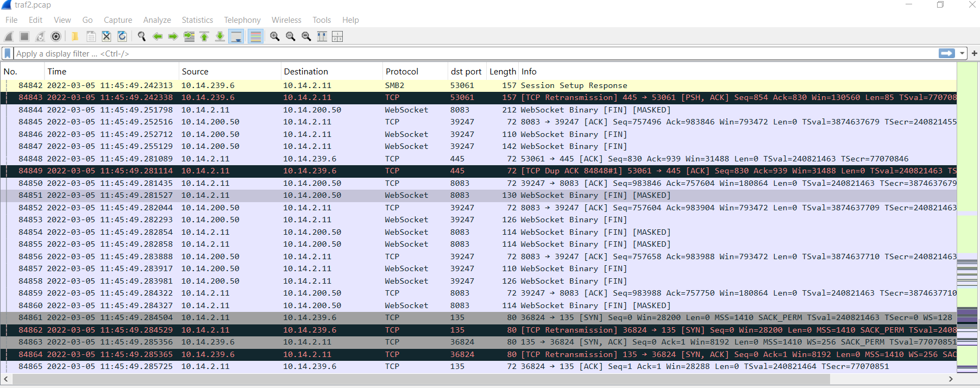Zoom in on packet text

click(275, 36)
